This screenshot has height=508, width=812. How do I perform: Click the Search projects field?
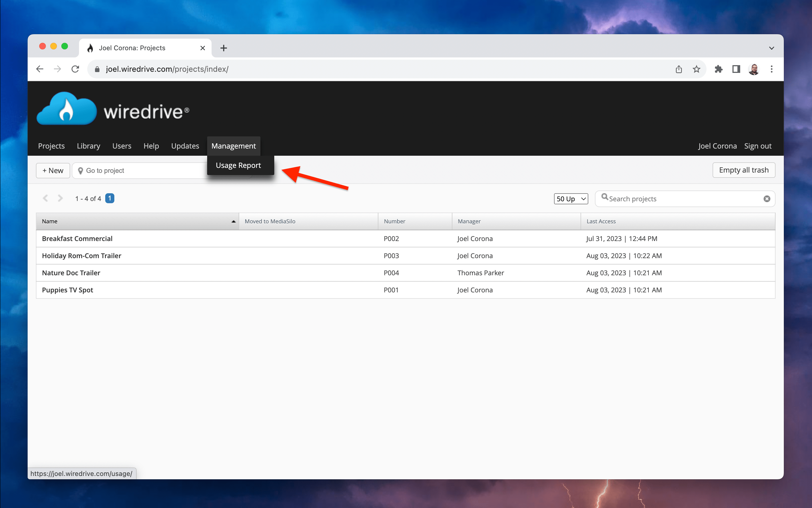pos(682,199)
